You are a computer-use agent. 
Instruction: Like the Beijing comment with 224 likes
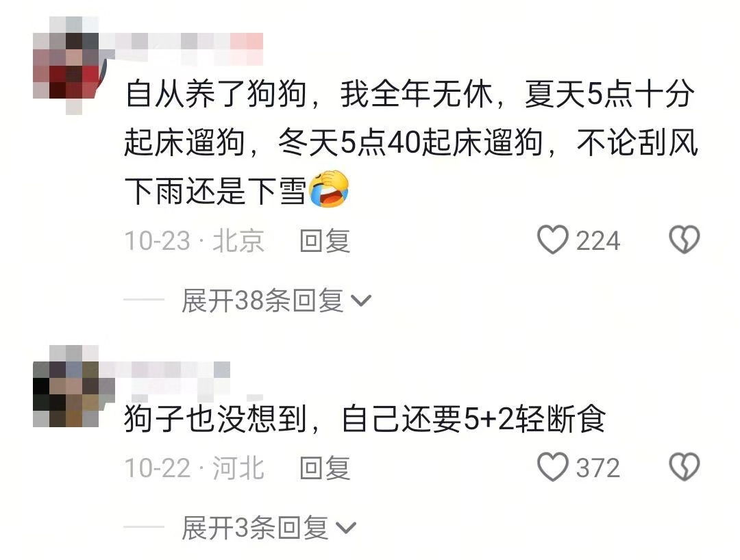pos(552,240)
